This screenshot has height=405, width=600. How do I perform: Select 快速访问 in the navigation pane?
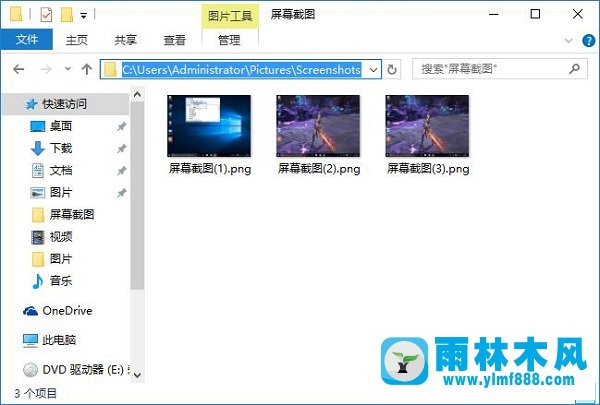65,104
